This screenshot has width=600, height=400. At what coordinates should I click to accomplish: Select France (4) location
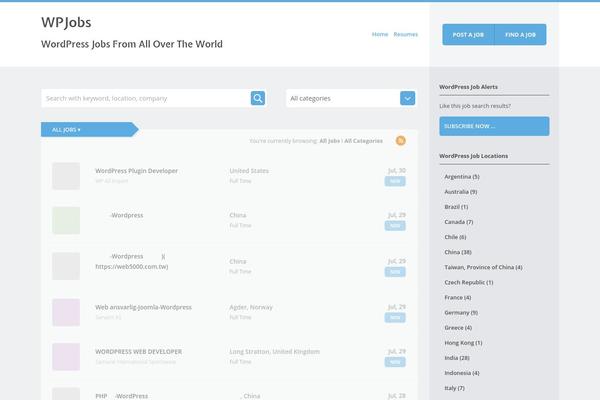click(458, 297)
